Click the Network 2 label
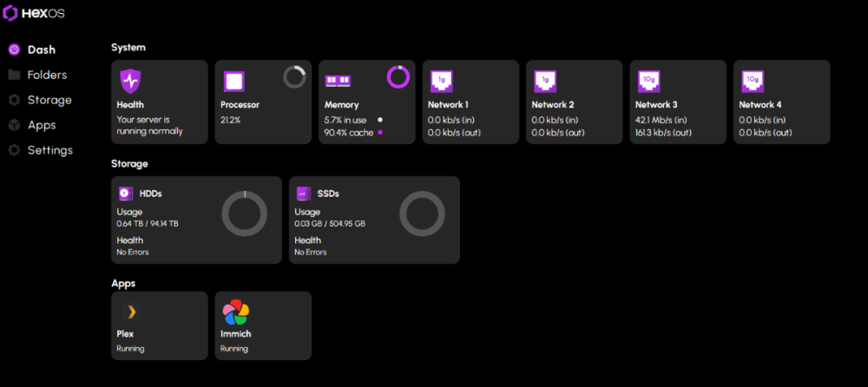 tap(553, 105)
